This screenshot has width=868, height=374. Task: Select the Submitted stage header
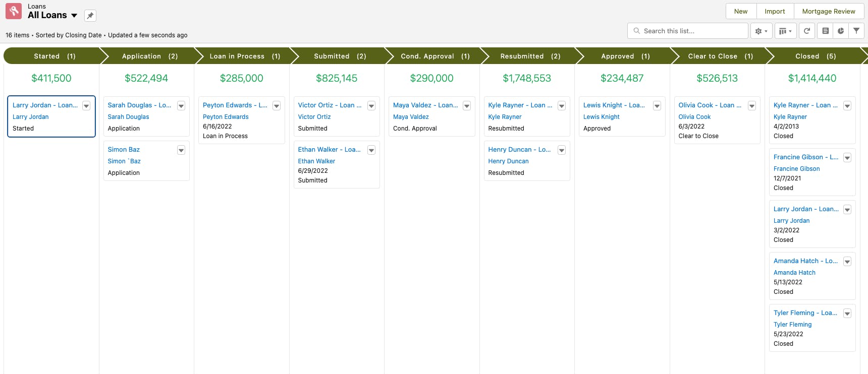coord(340,56)
